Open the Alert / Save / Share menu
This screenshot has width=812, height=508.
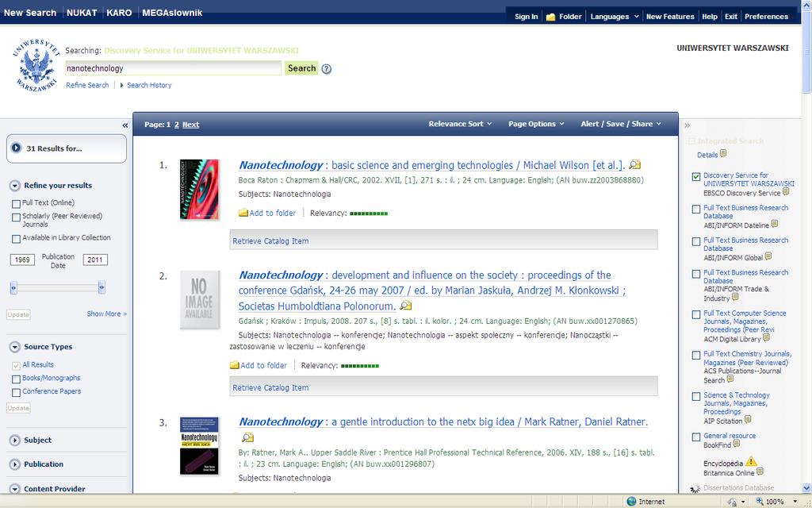pyautogui.click(x=621, y=124)
